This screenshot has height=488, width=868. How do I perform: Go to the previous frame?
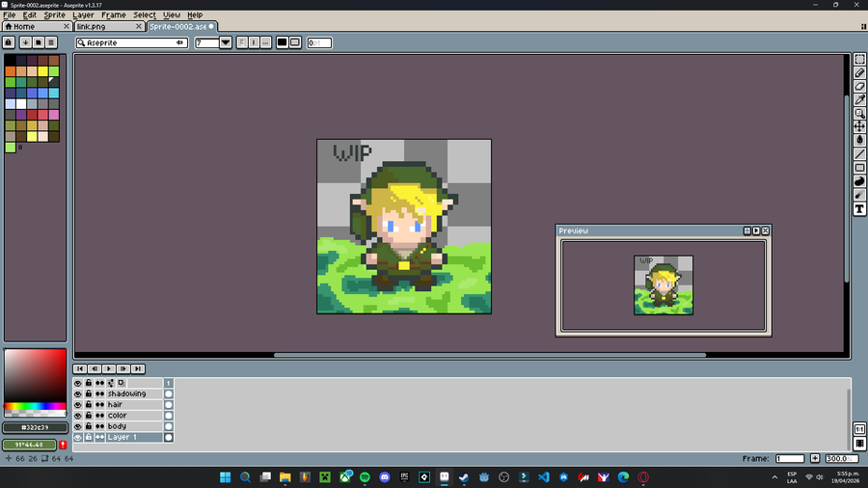point(95,368)
